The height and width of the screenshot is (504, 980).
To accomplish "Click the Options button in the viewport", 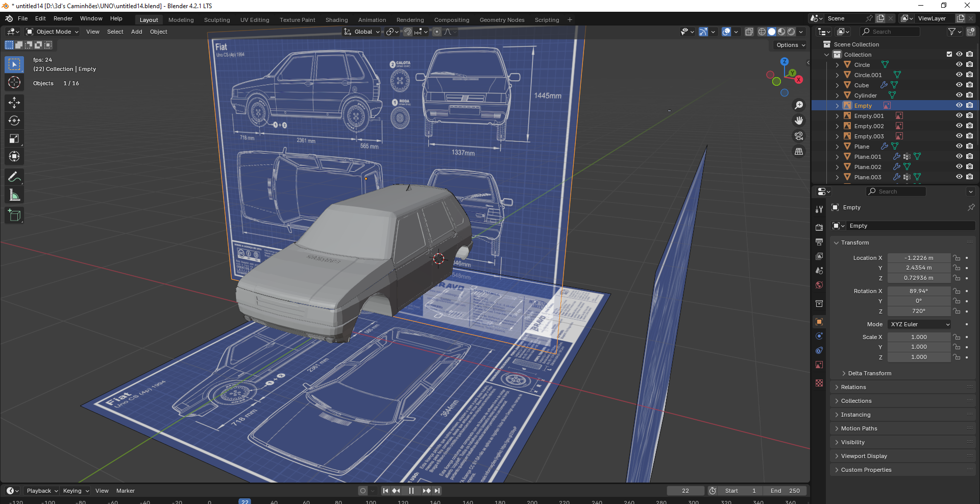I will (x=790, y=45).
